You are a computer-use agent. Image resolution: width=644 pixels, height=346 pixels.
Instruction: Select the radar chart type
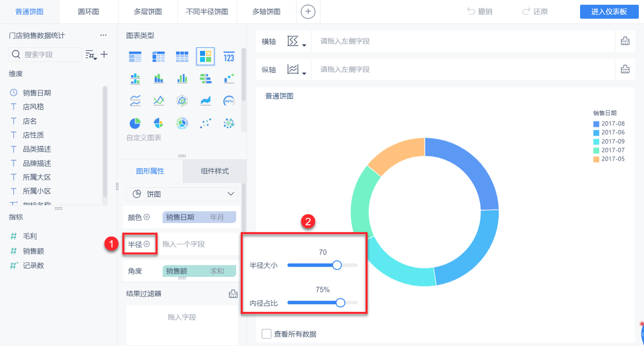tap(182, 101)
